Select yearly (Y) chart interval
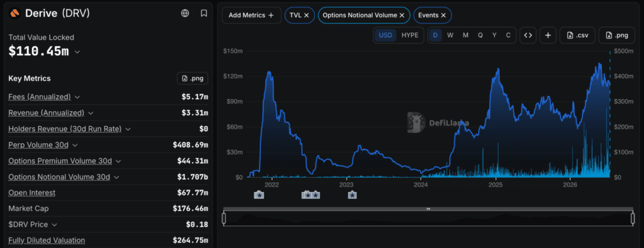This screenshot has width=644, height=248. (x=494, y=35)
